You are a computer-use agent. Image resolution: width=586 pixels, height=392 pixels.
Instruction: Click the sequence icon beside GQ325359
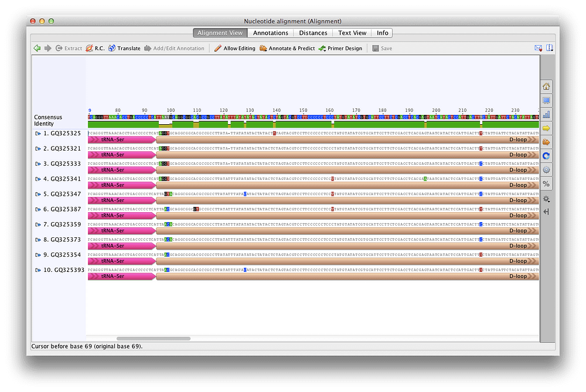click(38, 224)
